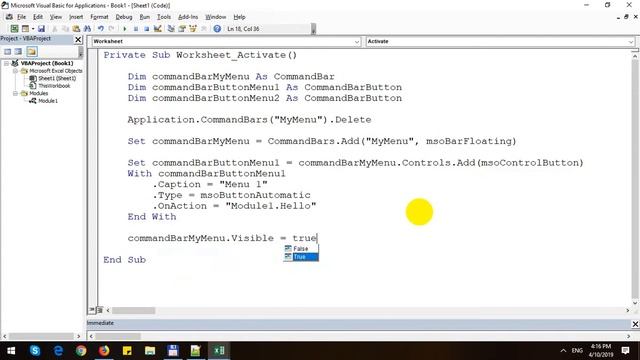Toggle Design Mode icon in toolbar
Viewport: 640px width, 360px height.
coord(158,29)
